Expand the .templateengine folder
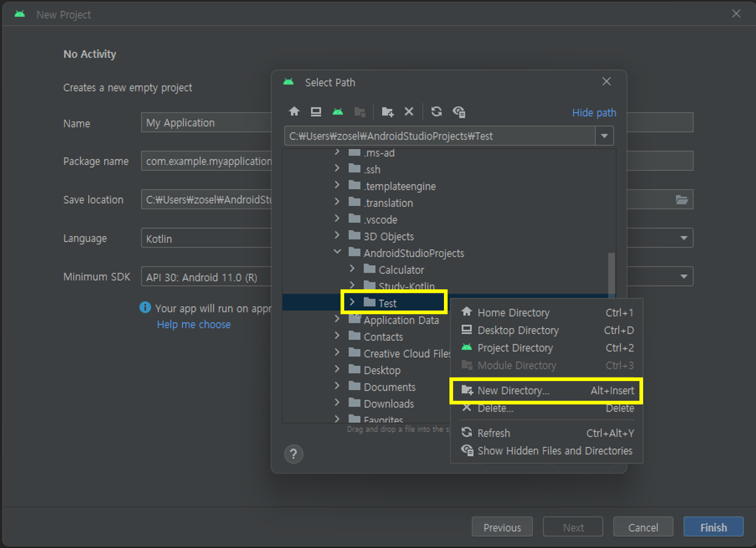 tap(337, 185)
